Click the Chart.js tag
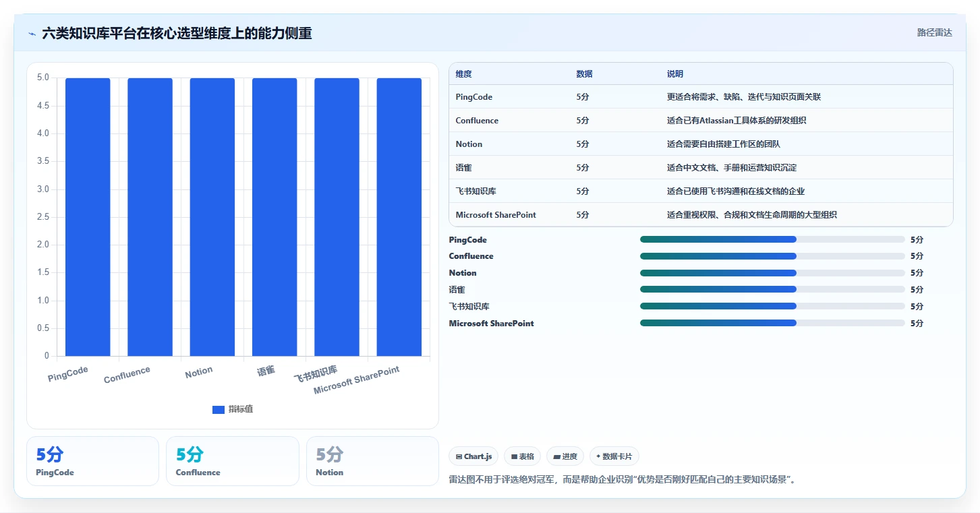This screenshot has height=513, width=980. point(473,456)
